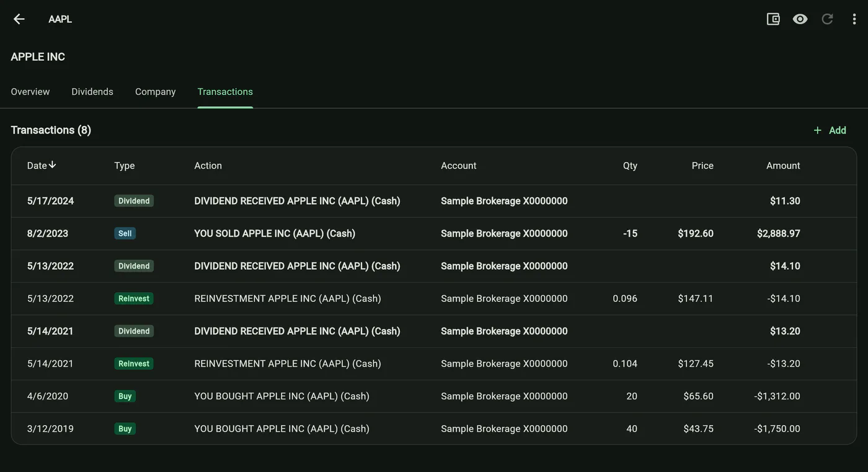Click the quantity 40 cell

click(x=632, y=429)
